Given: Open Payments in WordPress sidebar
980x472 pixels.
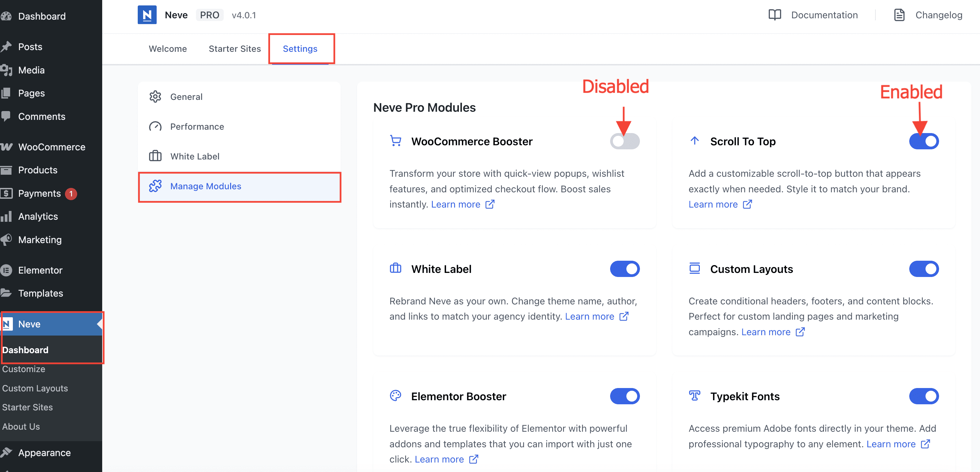Looking at the screenshot, I should [40, 193].
